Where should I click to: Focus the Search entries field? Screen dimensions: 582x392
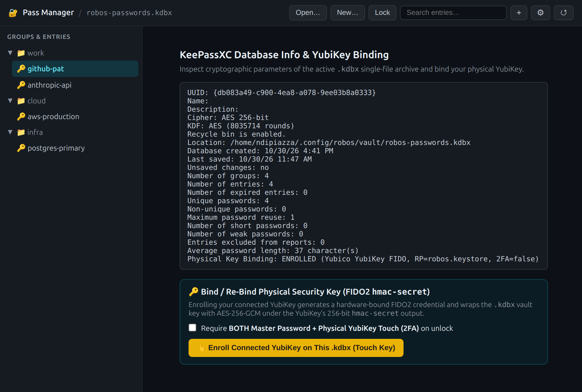pos(453,13)
